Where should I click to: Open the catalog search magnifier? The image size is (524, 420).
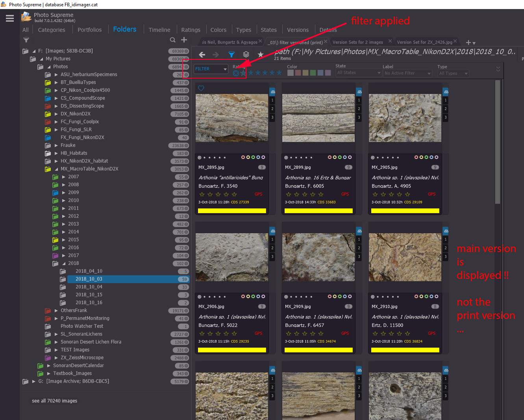pyautogui.click(x=173, y=40)
